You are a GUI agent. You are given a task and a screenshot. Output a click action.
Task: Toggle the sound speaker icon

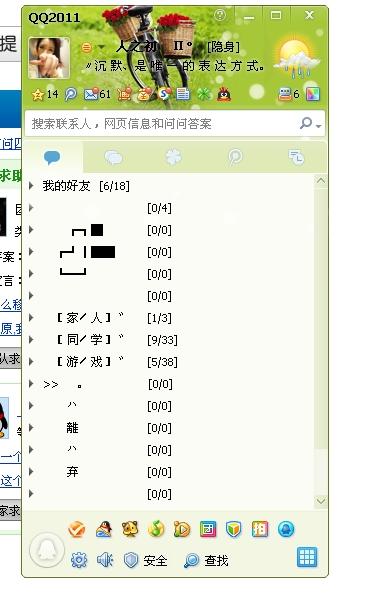105,560
